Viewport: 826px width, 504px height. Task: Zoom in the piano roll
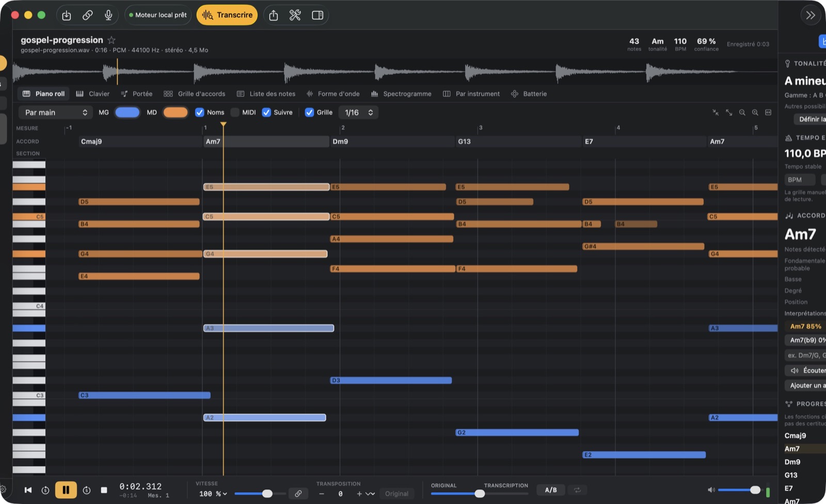tap(755, 112)
